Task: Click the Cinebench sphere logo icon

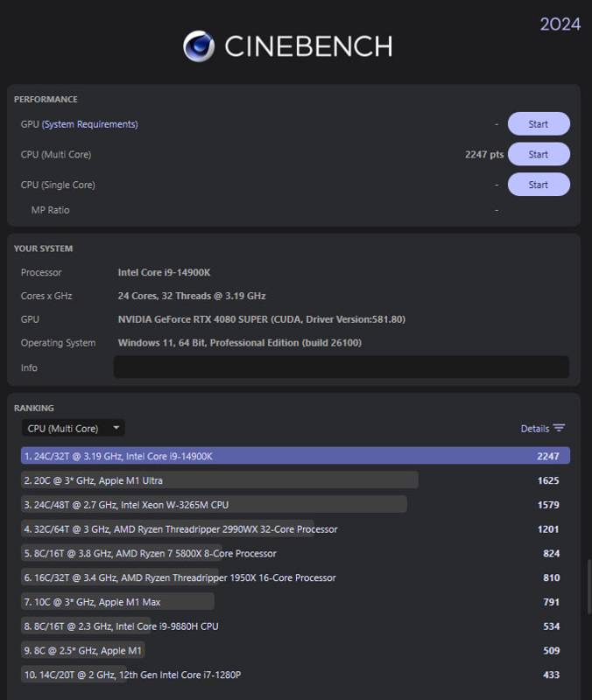Action: coord(199,46)
